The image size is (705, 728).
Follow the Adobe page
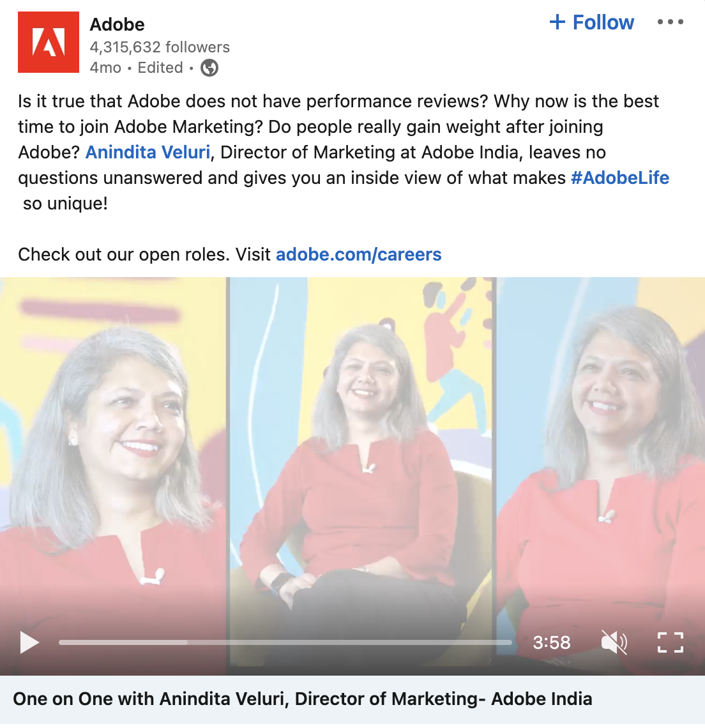591,22
